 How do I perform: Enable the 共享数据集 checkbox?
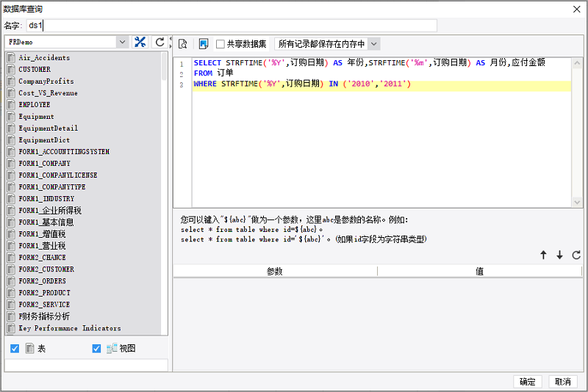click(220, 44)
